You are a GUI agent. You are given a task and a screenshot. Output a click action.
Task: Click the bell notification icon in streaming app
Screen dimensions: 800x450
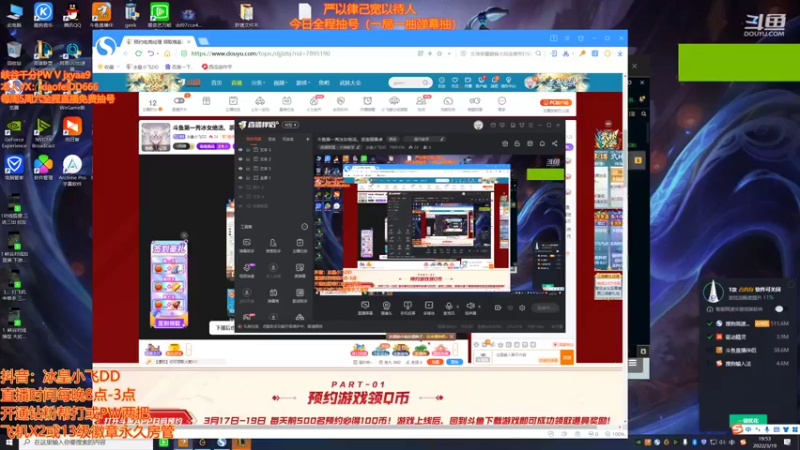click(542, 143)
